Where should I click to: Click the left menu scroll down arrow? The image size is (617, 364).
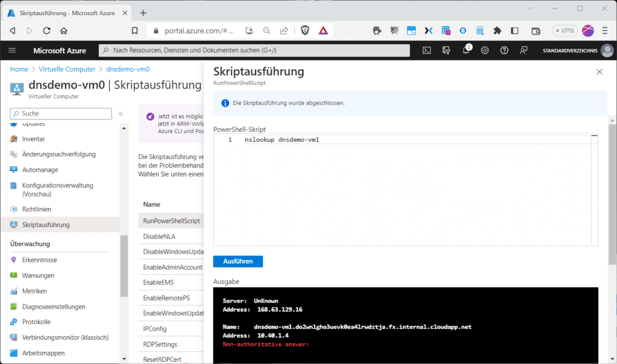coord(124,359)
